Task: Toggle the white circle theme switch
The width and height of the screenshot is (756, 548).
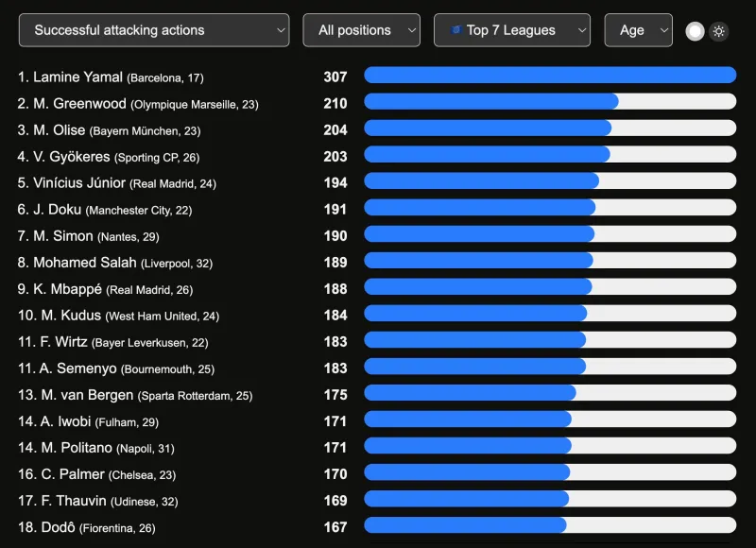Action: [x=695, y=31]
